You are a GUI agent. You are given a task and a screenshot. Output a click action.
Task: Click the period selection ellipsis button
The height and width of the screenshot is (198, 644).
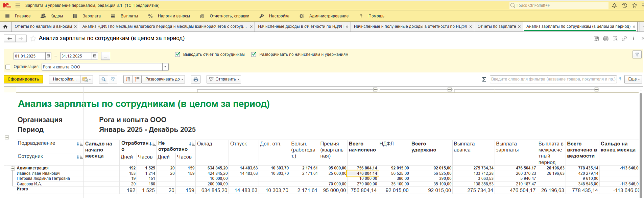[105, 56]
